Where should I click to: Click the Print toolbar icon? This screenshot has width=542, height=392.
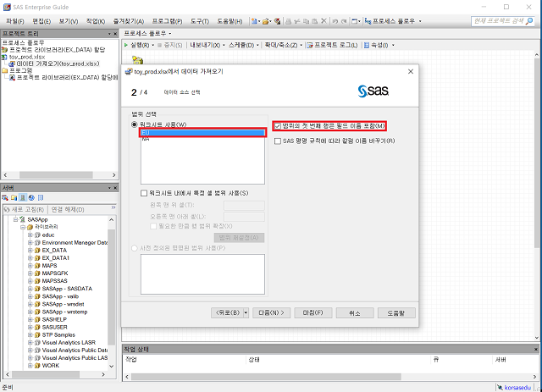tap(288, 21)
